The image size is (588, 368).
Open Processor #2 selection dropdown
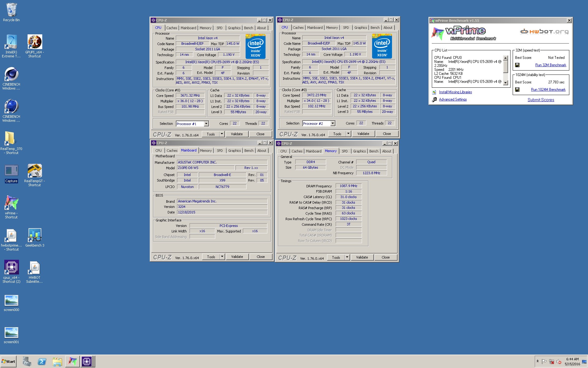tap(333, 124)
